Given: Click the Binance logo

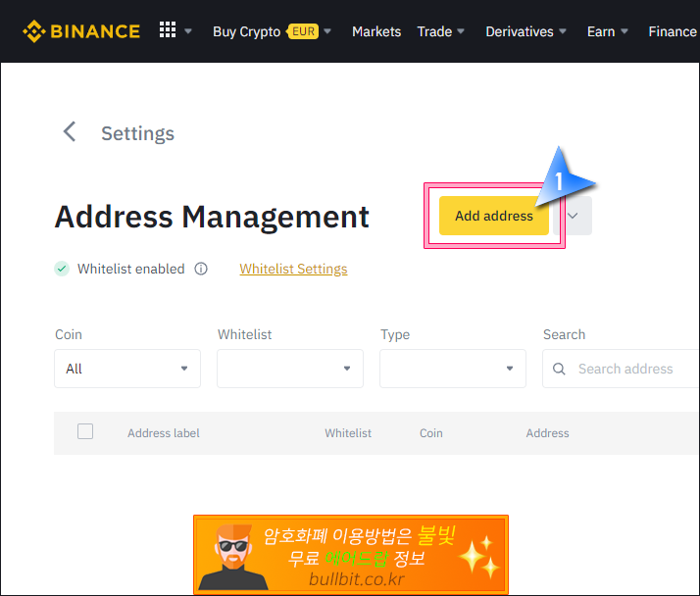Looking at the screenshot, I should point(81,31).
